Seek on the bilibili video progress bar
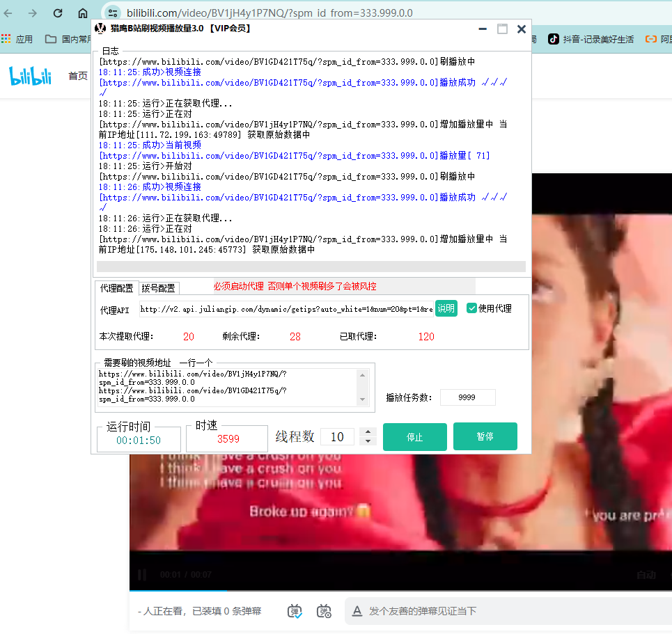 [400, 591]
